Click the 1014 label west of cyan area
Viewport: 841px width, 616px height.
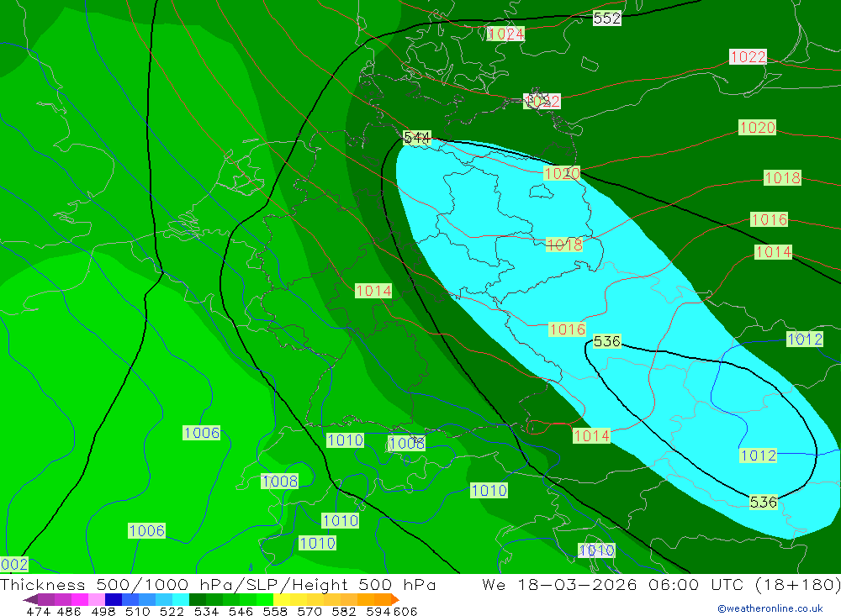coord(373,291)
